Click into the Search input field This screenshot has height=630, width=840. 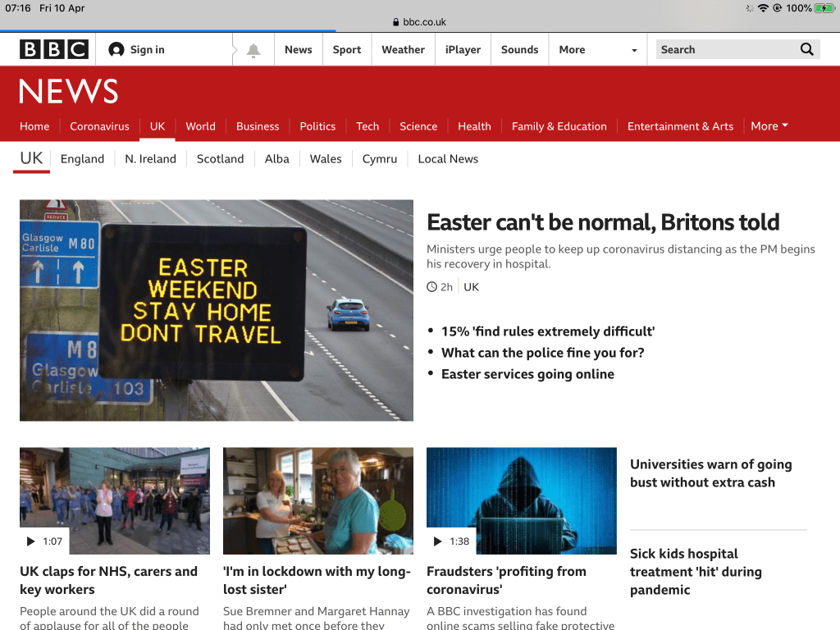[726, 49]
